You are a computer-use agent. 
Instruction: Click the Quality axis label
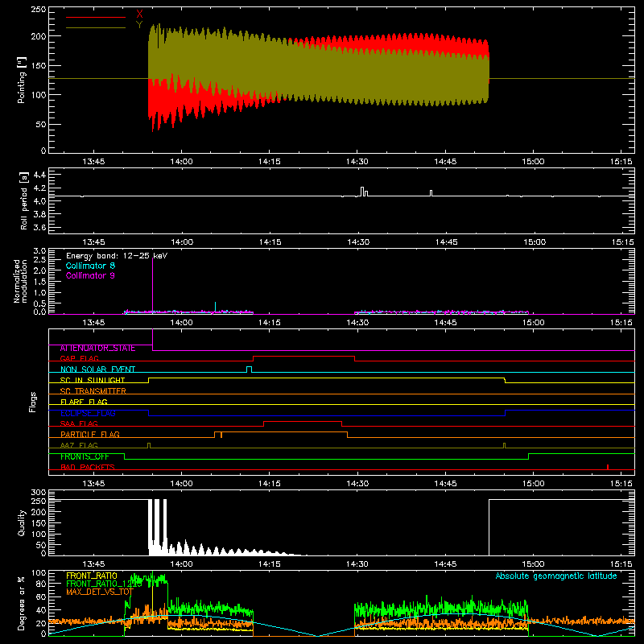pos(22,522)
